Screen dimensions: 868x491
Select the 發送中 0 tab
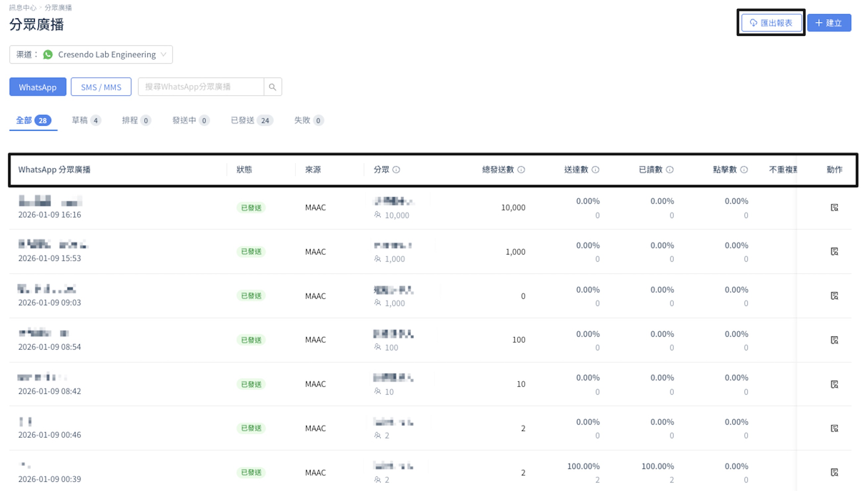point(191,120)
